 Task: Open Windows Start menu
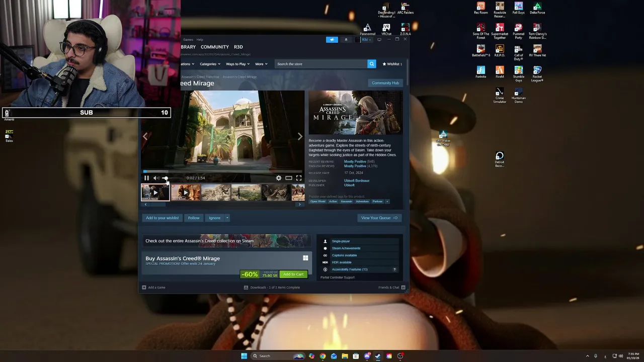point(244,356)
